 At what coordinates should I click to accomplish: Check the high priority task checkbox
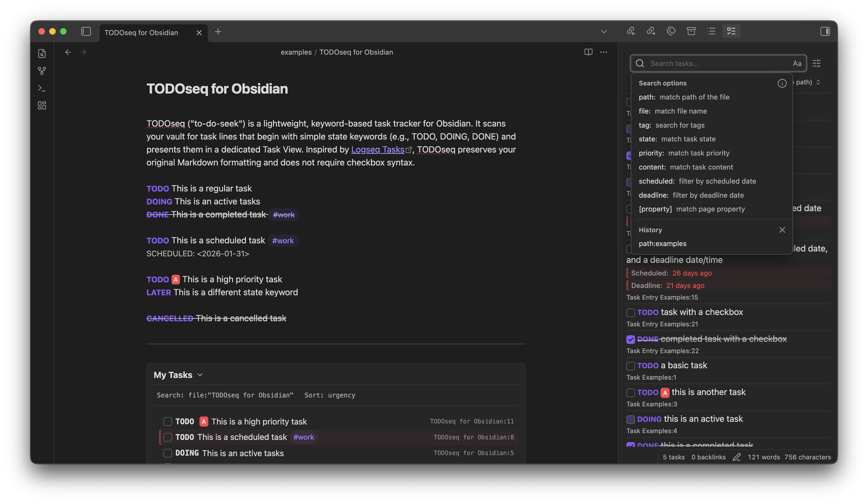point(167,421)
